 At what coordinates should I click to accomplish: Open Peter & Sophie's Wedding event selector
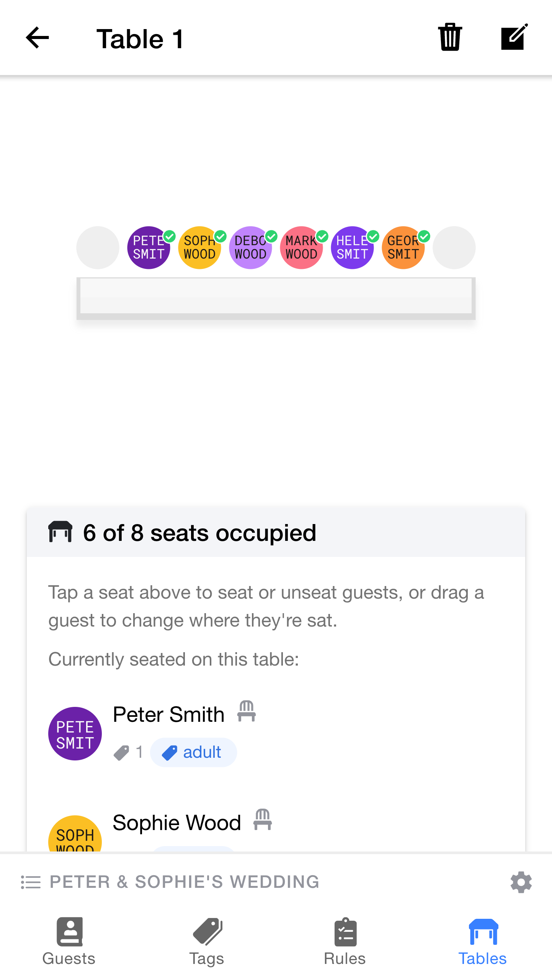tap(185, 882)
